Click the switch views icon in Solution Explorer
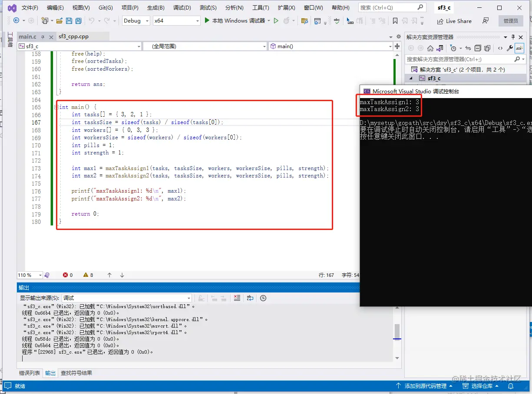Screen dimensions: 532x394 [x=440, y=48]
